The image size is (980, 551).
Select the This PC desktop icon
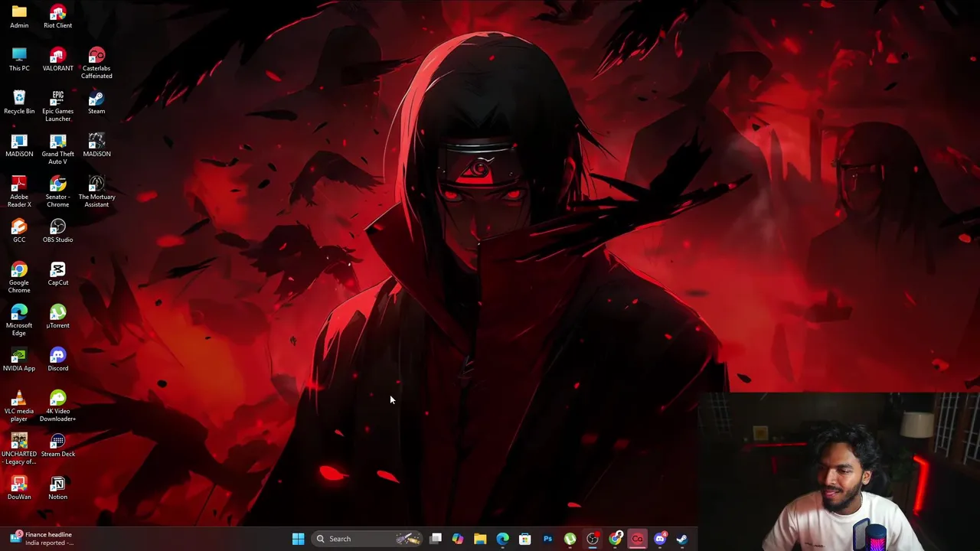point(19,59)
